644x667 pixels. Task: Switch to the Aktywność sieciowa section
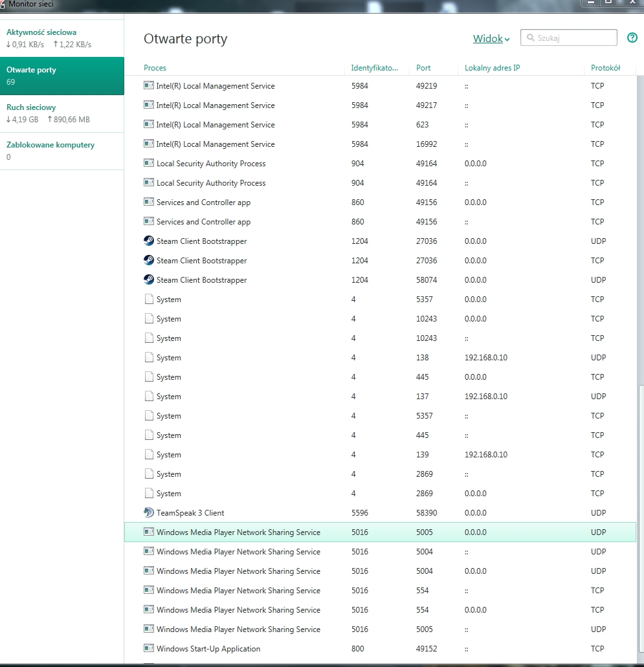click(62, 38)
